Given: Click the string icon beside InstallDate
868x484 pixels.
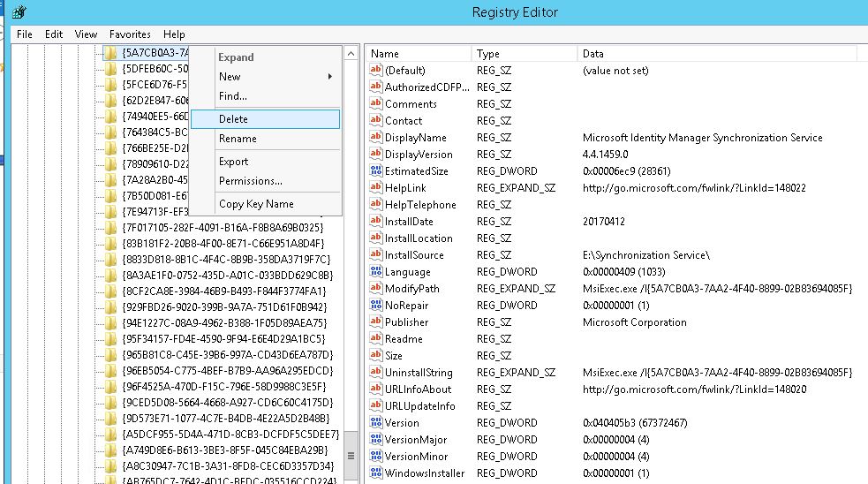Looking at the screenshot, I should [376, 221].
